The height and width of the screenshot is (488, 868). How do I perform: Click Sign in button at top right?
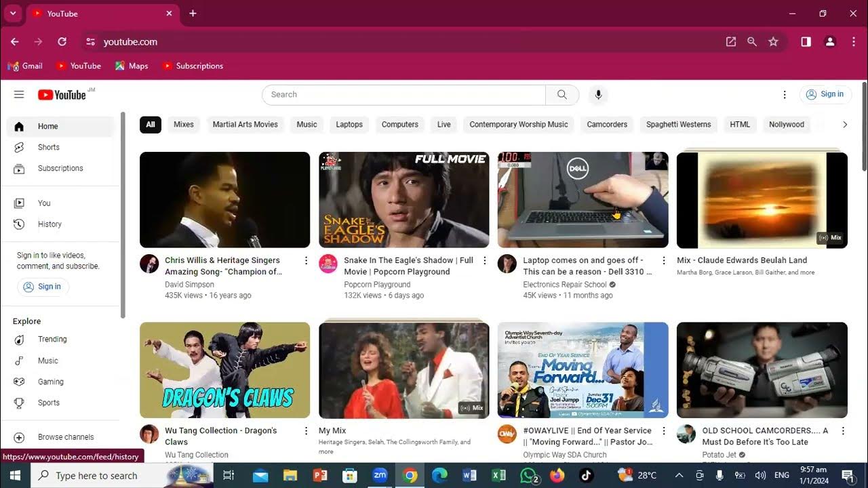click(x=825, y=95)
